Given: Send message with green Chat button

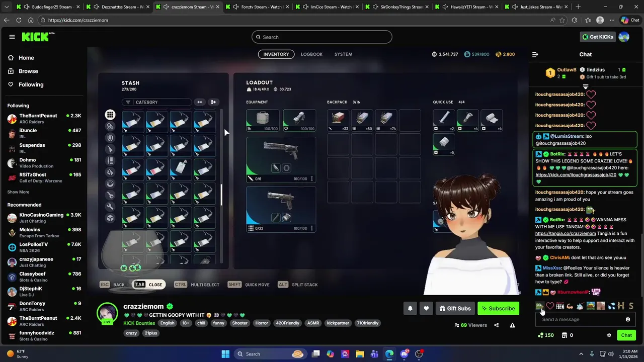Looking at the screenshot, I should (626, 335).
